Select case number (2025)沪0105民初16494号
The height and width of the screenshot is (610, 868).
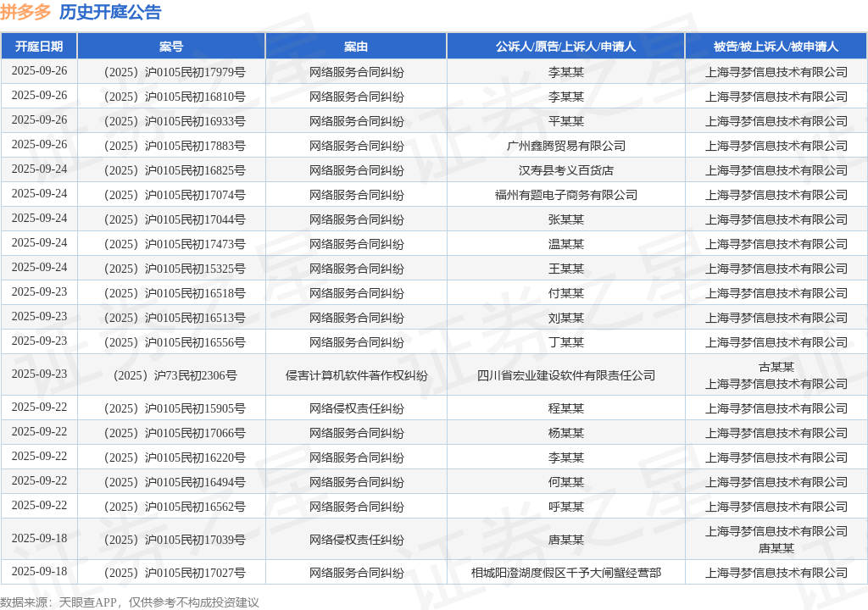(x=175, y=482)
